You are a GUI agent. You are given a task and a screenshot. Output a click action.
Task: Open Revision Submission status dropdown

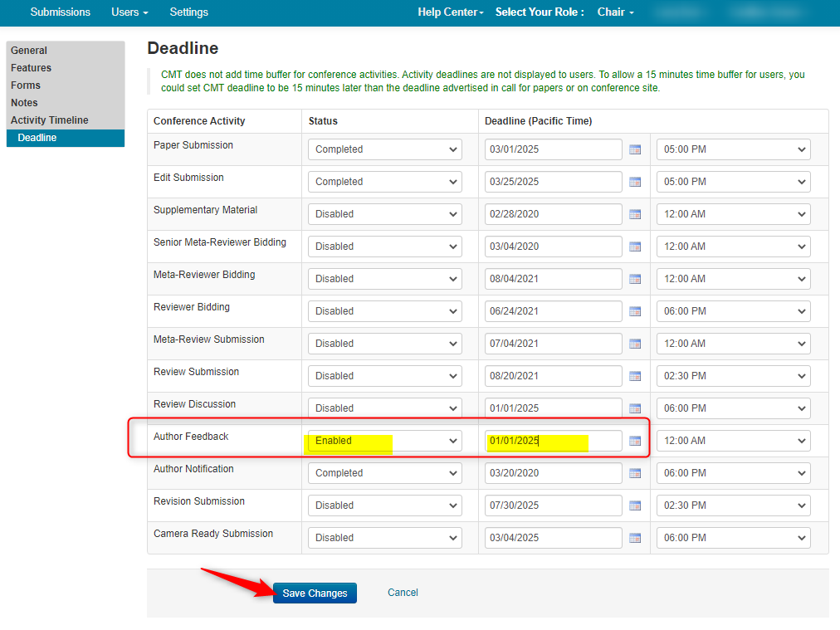(x=384, y=505)
